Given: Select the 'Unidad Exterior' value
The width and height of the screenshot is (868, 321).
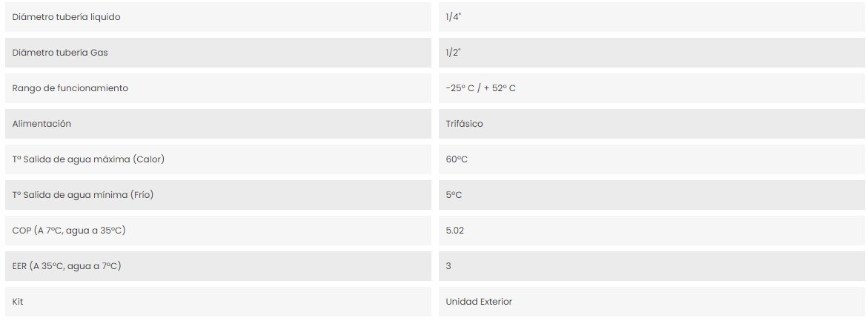Looking at the screenshot, I should click(x=479, y=302).
